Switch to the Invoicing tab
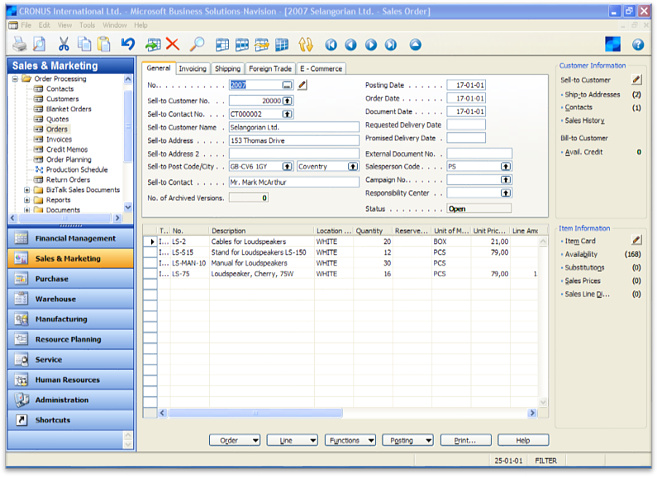 [x=192, y=69]
